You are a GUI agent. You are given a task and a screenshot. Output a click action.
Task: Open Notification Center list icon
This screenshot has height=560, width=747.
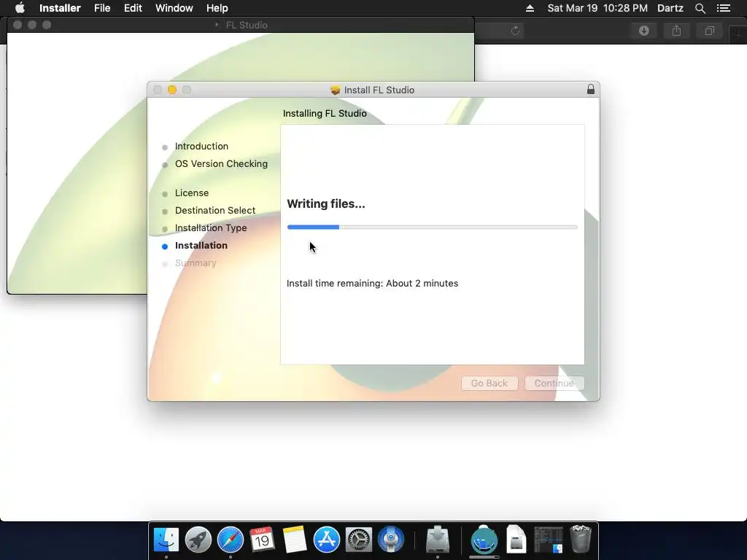(x=723, y=8)
